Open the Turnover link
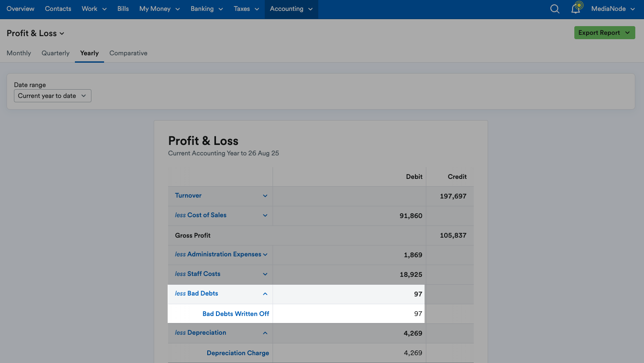Image resolution: width=644 pixels, height=363 pixels. 188,195
